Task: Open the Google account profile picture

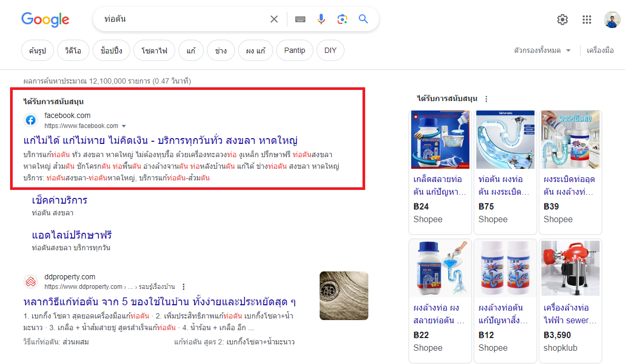Action: click(x=612, y=20)
